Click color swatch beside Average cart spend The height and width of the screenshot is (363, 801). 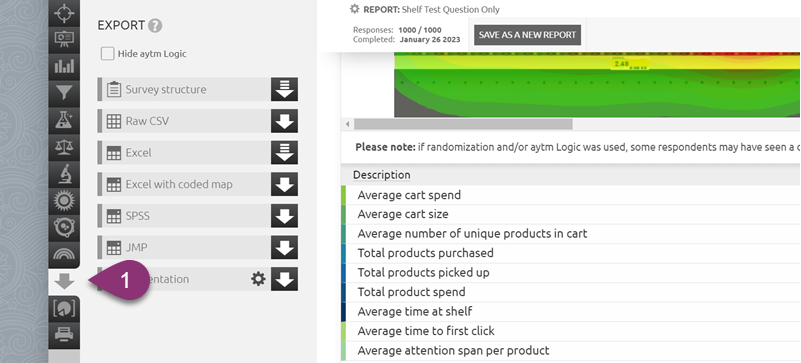343,195
